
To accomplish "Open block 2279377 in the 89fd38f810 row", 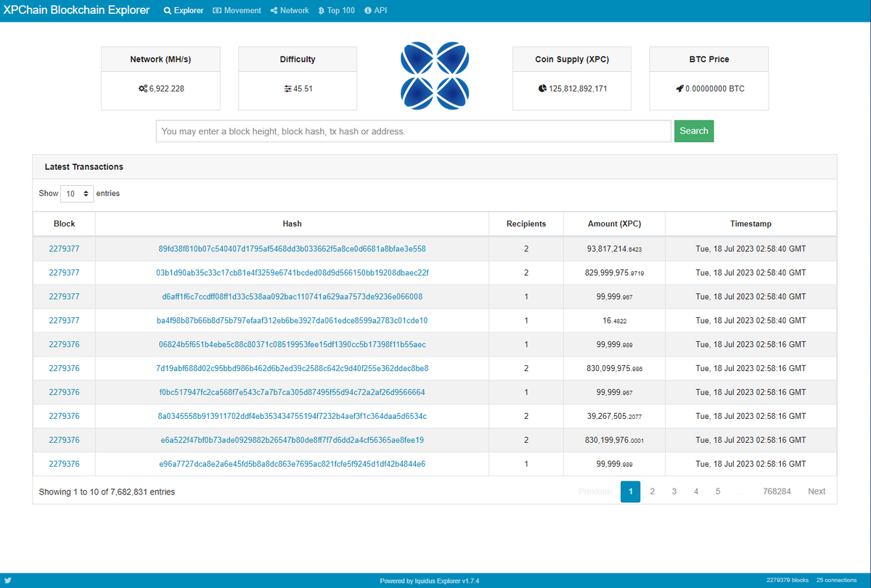I will click(64, 249).
